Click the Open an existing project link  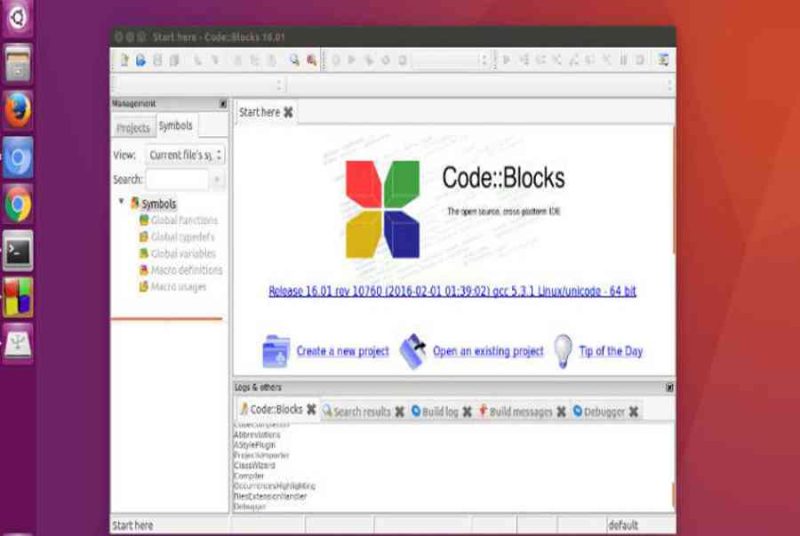tap(488, 351)
